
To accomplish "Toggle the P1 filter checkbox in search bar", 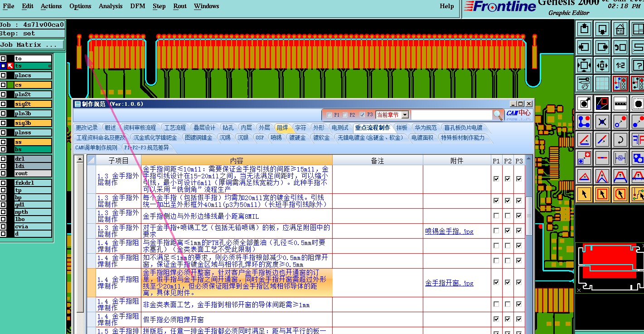I will coord(329,115).
